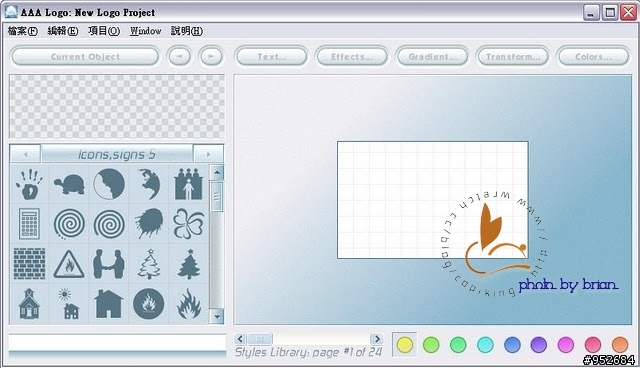The height and width of the screenshot is (368, 640).
Task: Choose the face profile circle icon
Action: [109, 184]
